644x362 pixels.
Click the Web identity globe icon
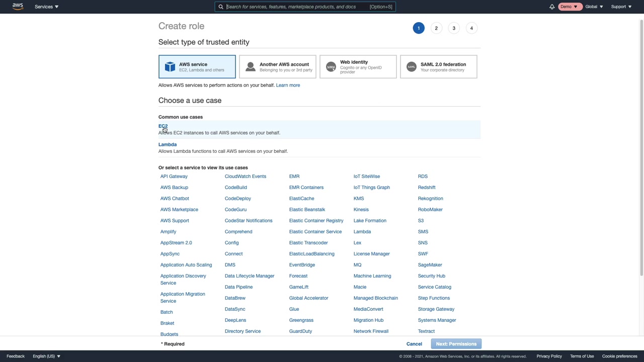(331, 67)
